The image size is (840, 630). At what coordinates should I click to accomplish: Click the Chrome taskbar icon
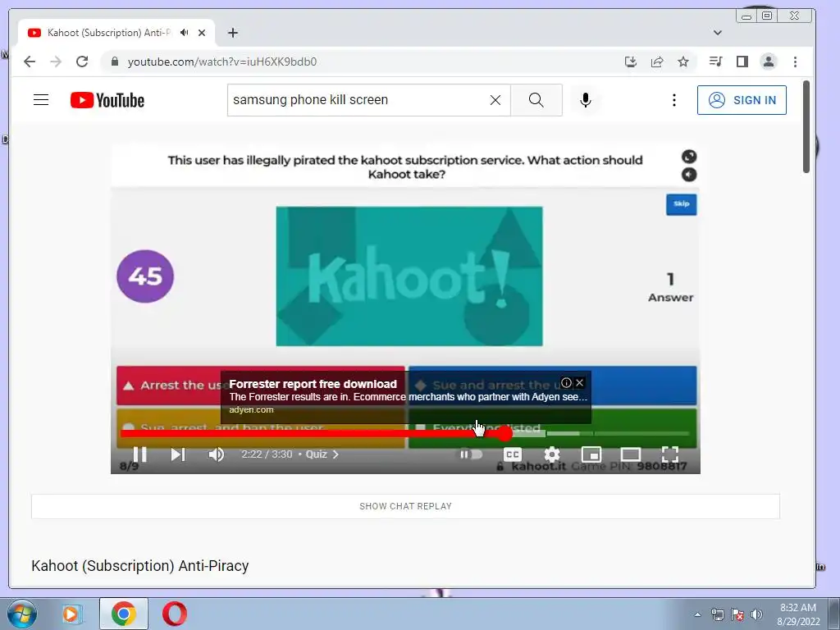tap(124, 614)
